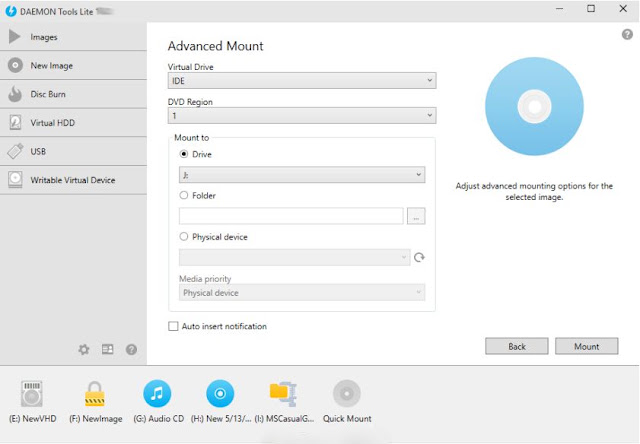The image size is (640, 444).
Task: Select the Physical device radio button
Action: click(184, 237)
